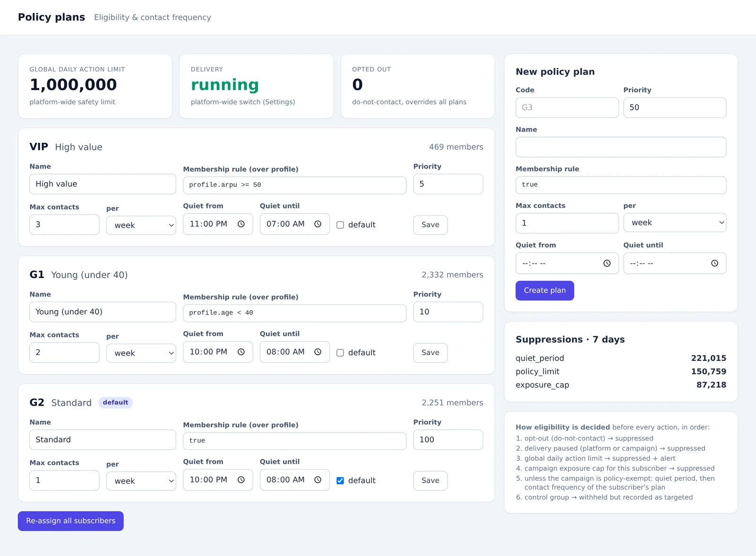
Task: Edit G1 priority field showing 10
Action: (x=448, y=312)
